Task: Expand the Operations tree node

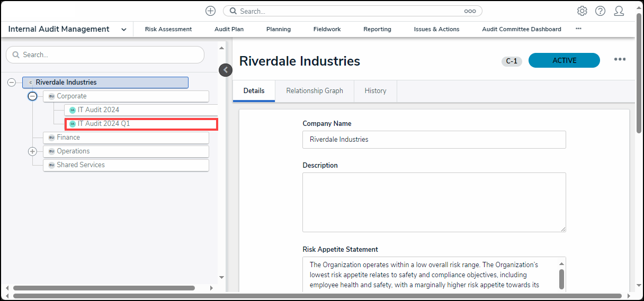Action: pos(32,151)
